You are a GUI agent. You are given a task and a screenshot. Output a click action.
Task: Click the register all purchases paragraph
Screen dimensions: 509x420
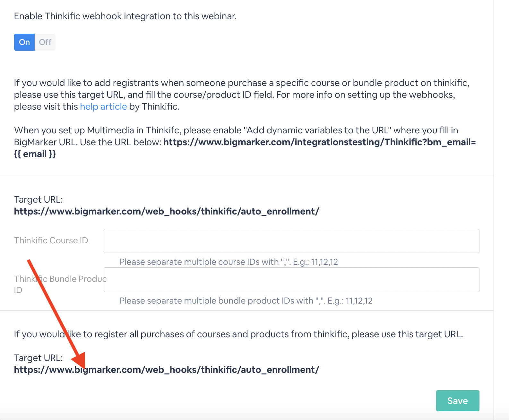point(238,334)
